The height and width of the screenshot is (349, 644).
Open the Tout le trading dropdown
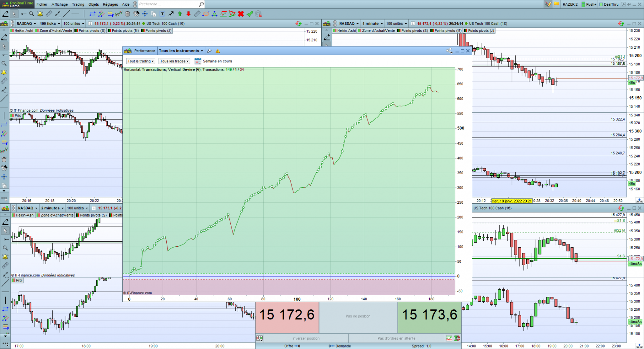coord(141,61)
